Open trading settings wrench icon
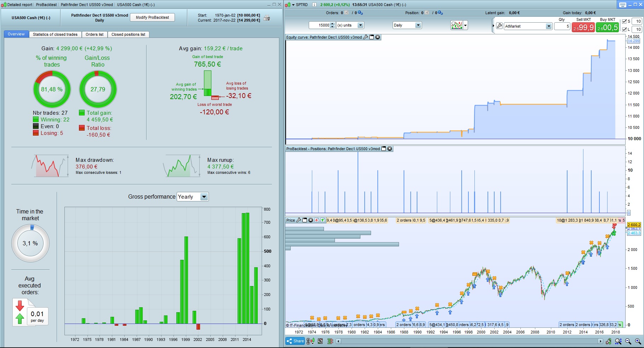The height and width of the screenshot is (348, 644). [499, 26]
